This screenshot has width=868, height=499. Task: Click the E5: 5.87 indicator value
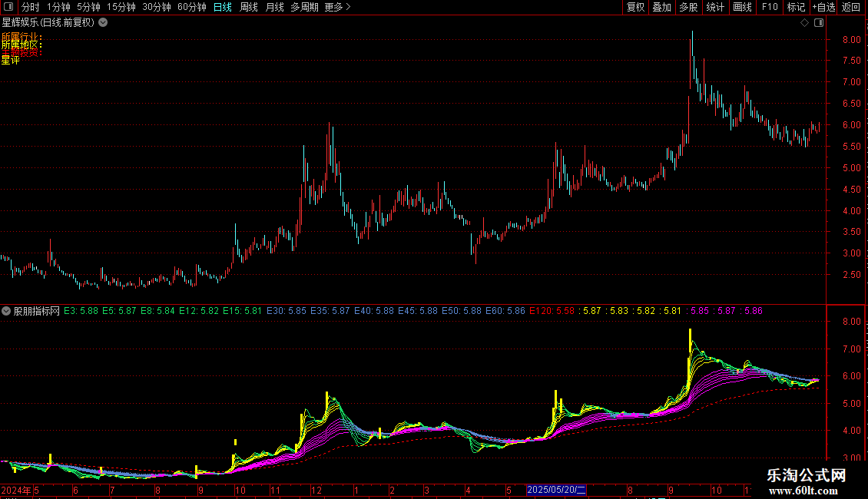click(x=119, y=311)
